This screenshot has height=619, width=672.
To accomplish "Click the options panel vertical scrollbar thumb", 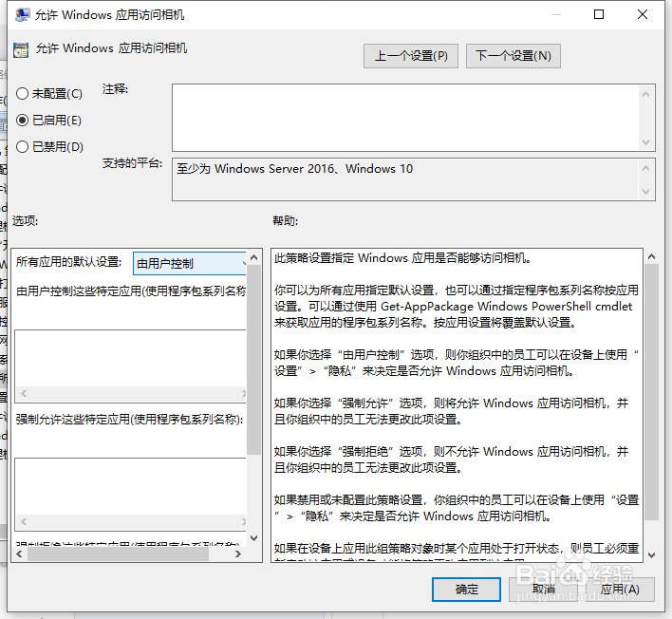I will [x=253, y=360].
